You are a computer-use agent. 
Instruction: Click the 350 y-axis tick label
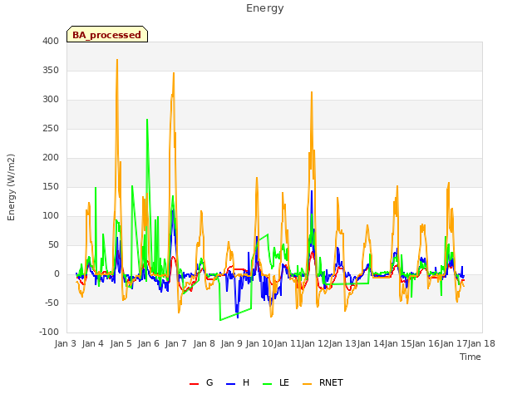51,70
